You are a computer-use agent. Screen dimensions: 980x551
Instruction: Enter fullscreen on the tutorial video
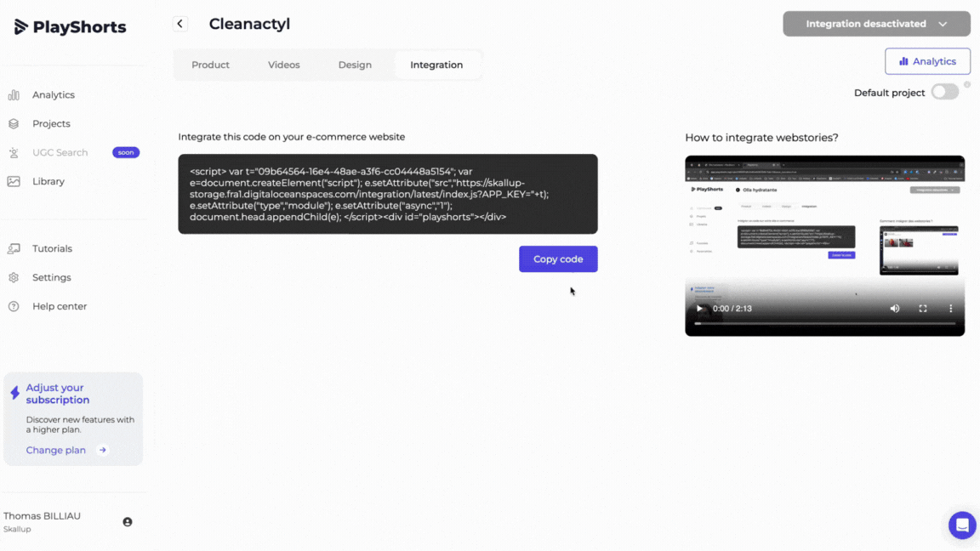click(923, 309)
